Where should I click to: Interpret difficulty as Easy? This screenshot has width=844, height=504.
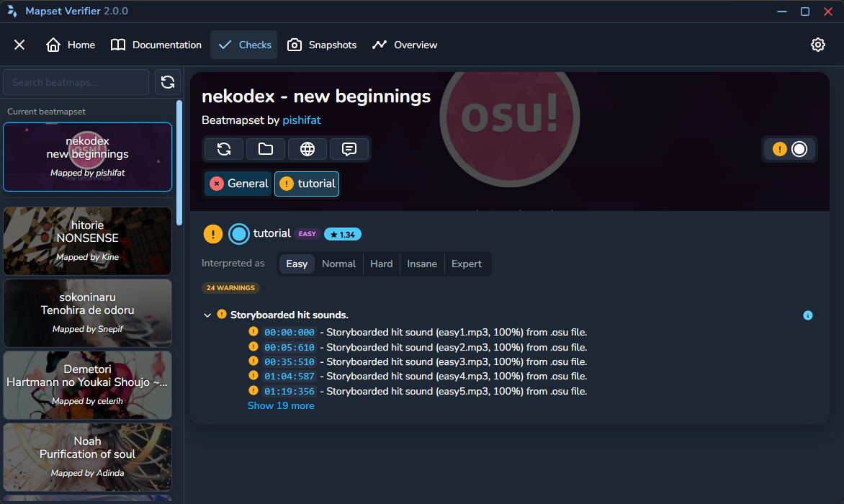[x=297, y=264]
